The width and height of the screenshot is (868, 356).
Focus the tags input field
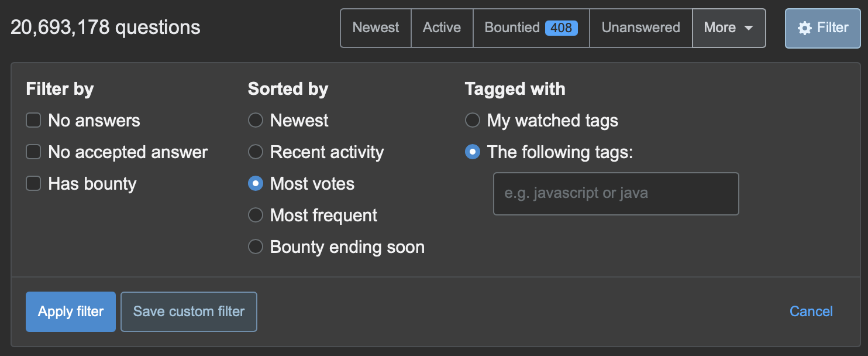click(616, 194)
